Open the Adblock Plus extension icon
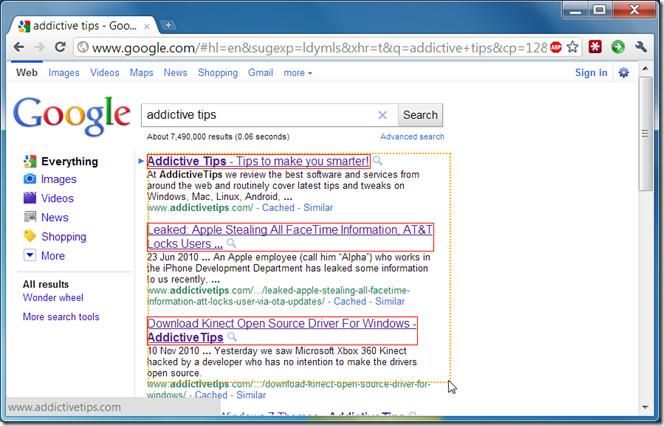The image size is (664, 426). [x=555, y=47]
